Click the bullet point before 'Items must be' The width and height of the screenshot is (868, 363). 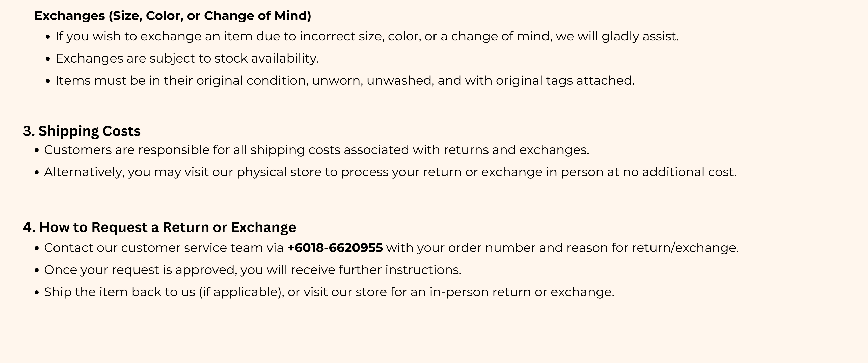48,81
